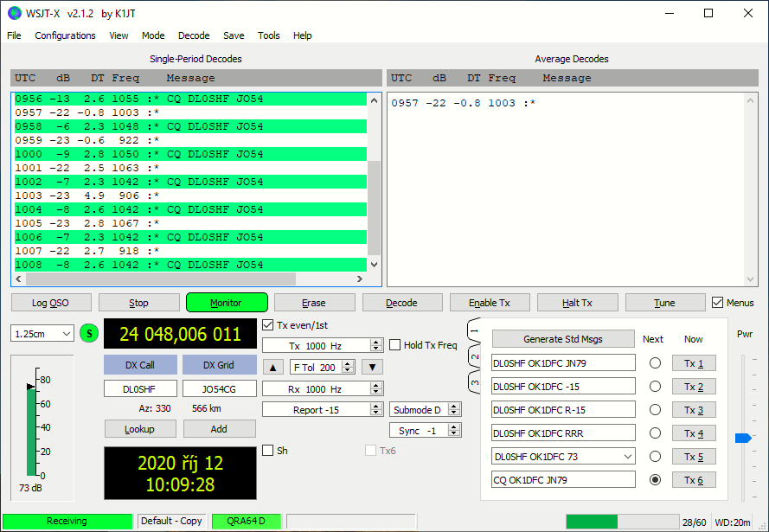This screenshot has width=769, height=532.
Task: Click the Rx 1000 Hz spinner arrows
Action: [x=376, y=388]
